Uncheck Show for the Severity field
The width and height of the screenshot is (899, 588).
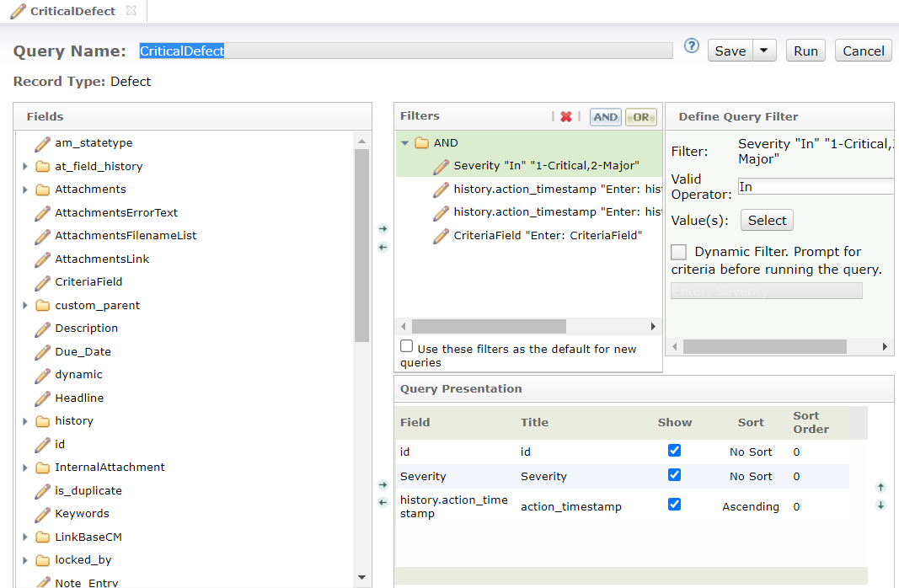tap(674, 475)
